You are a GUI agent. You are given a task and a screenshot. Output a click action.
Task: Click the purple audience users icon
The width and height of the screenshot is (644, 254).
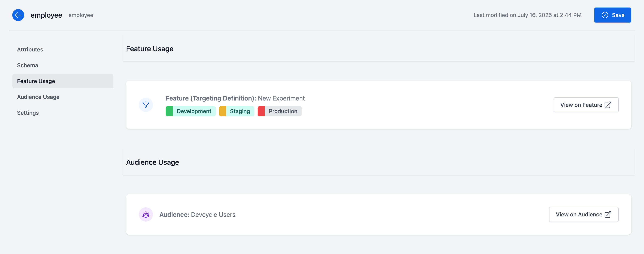tap(146, 214)
